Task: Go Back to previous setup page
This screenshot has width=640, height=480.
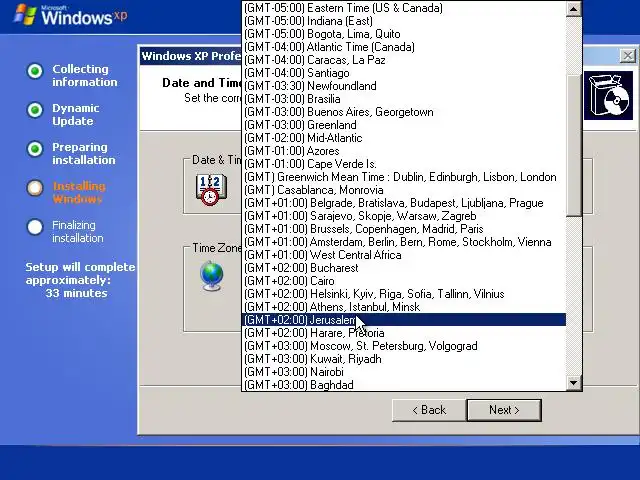Action: pyautogui.click(x=429, y=410)
